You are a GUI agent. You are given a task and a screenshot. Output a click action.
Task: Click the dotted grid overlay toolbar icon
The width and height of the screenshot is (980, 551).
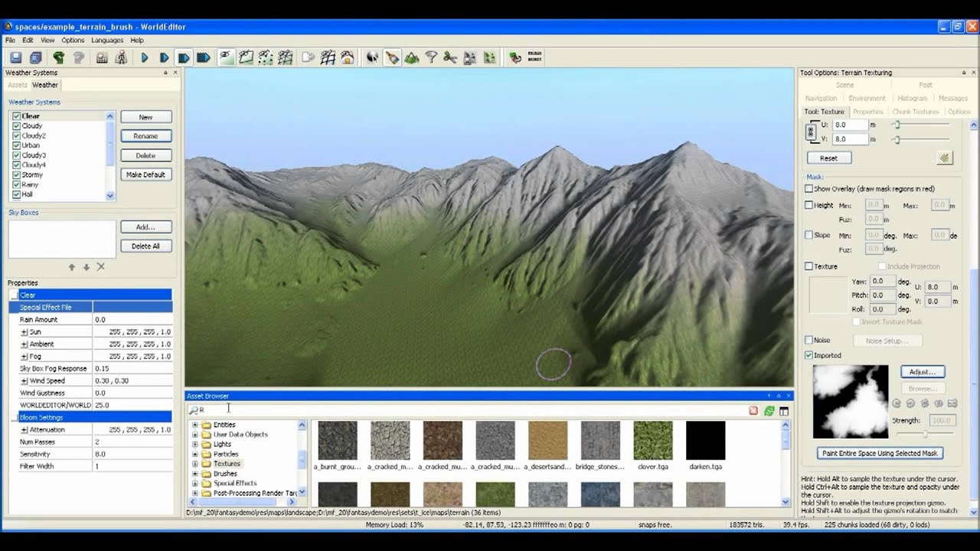coord(266,57)
